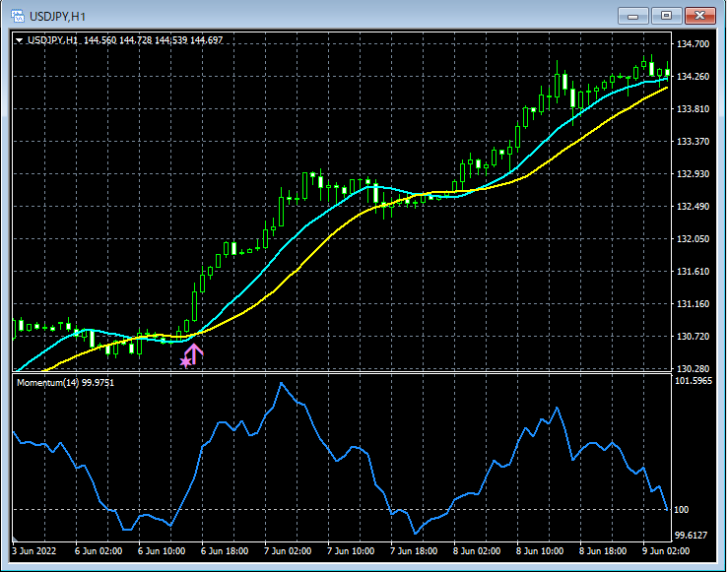This screenshot has height=572, width=728.
Task: Click the 130.280 price scale label
Action: [694, 369]
